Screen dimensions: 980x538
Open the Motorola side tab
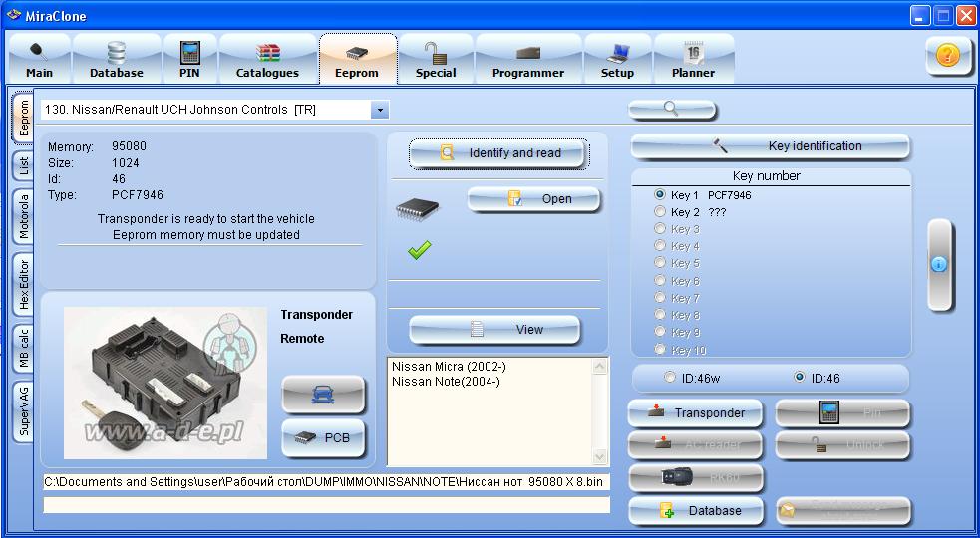[23, 216]
